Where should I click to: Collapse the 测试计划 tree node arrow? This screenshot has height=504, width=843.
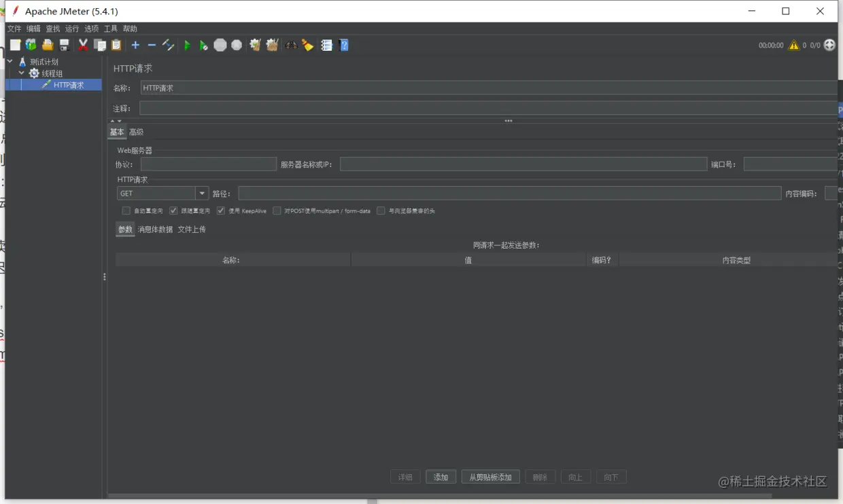(10, 62)
